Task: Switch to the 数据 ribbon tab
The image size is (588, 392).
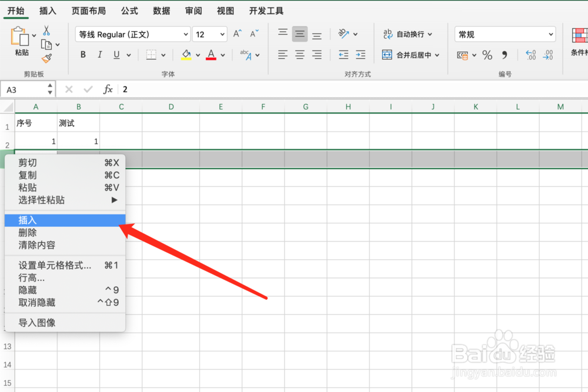Action: [x=161, y=10]
